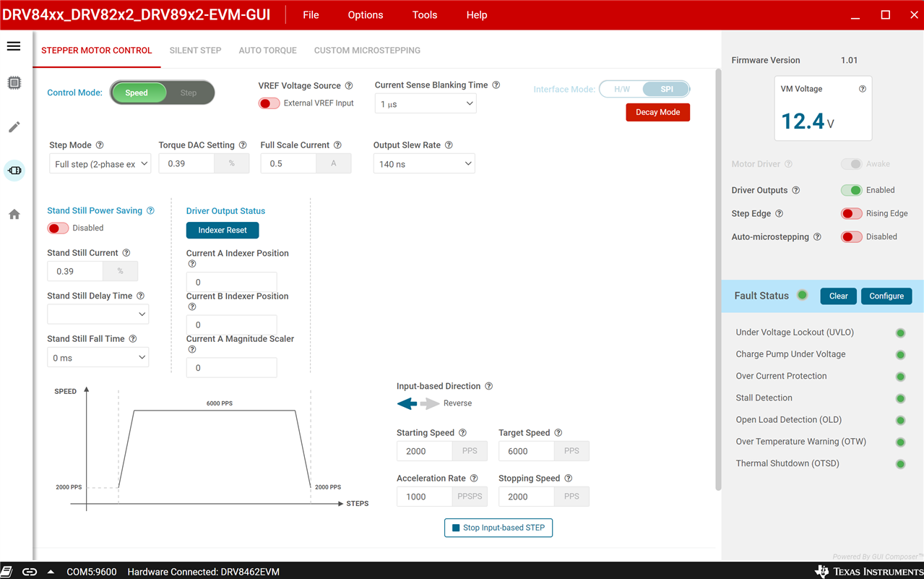Open Input-based Direction help icon
The width and height of the screenshot is (924, 579).
[489, 387]
